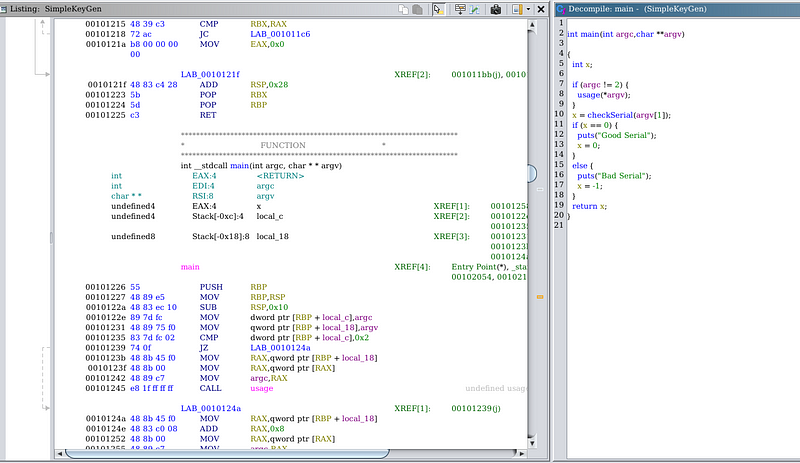This screenshot has width=800, height=463.
Task: Click MOV EAX,0x0 at 0010121a
Action: point(242,44)
